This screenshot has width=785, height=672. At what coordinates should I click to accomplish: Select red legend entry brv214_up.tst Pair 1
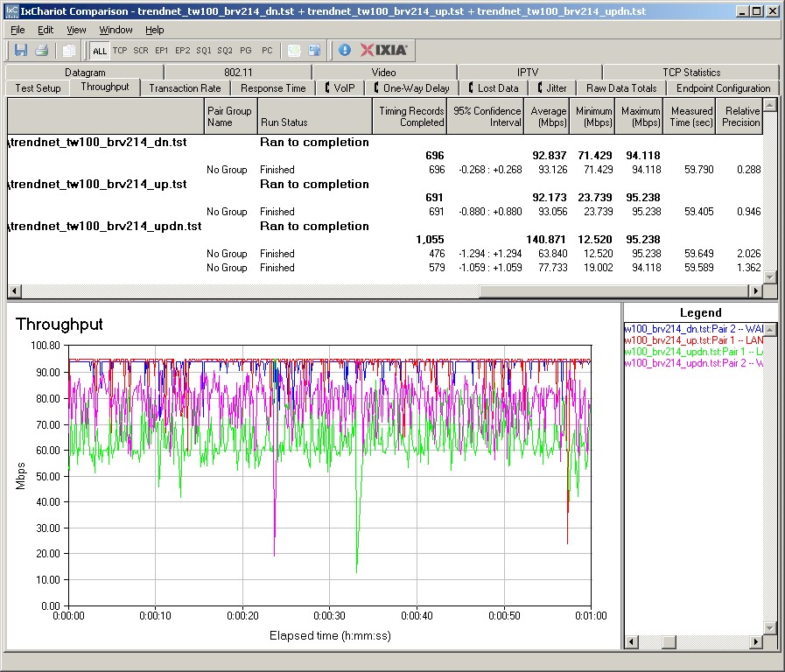click(x=694, y=340)
